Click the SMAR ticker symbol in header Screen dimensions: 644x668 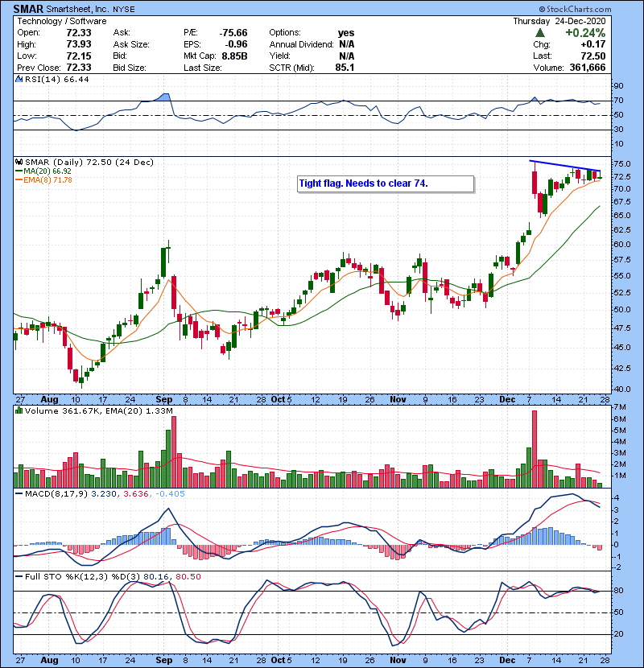[28, 9]
